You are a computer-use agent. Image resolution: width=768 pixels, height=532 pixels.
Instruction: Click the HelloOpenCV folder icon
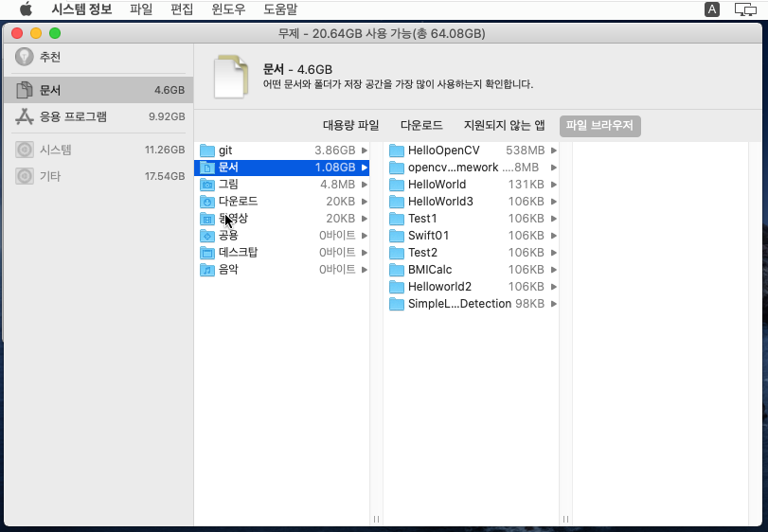pyautogui.click(x=397, y=151)
